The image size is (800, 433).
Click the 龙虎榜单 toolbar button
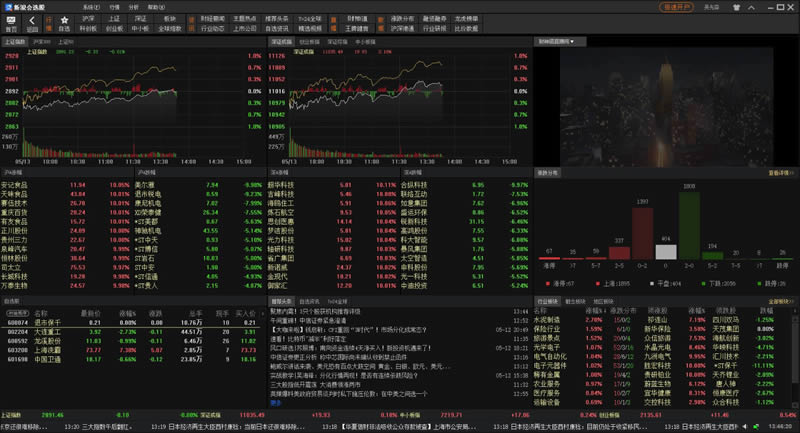click(x=464, y=18)
